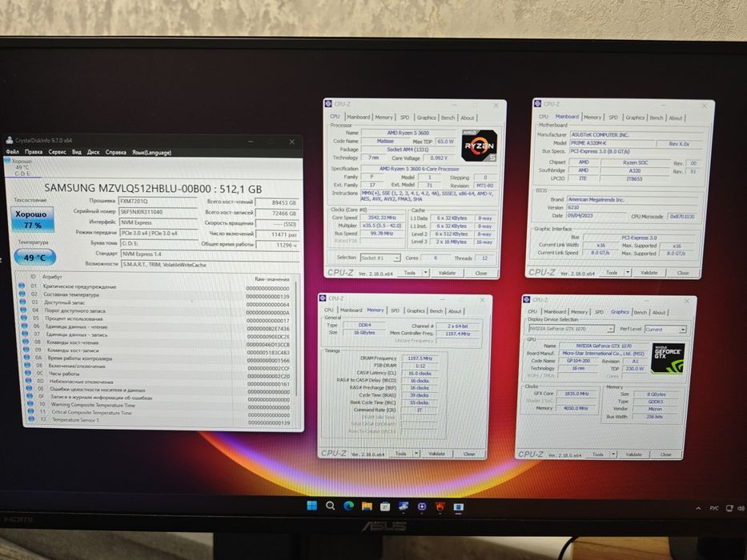Click NVM Express interface field
This screenshot has height=560, width=747.
[159, 222]
